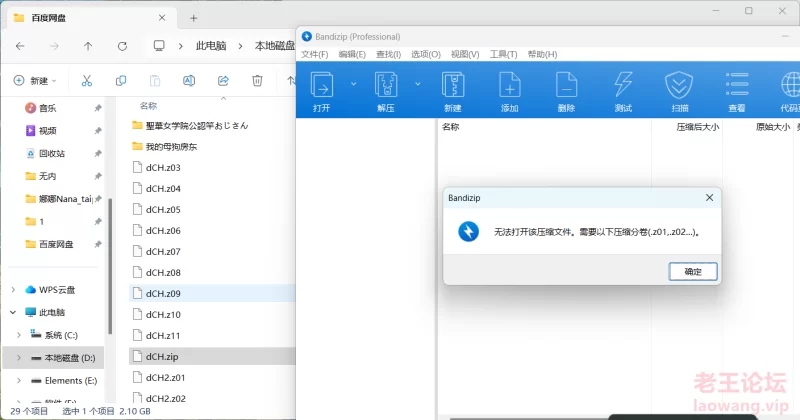Screen dimensions: 800x420
Task: Select Elements (E:) drive in sidebar
Action: 70,381
